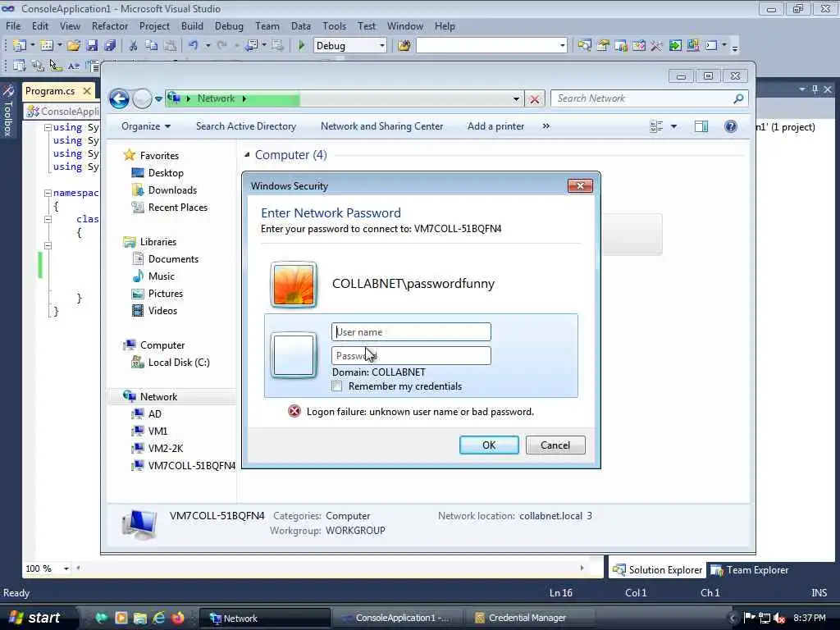Switch to the Solution Explorer tab
840x630 pixels.
tap(657, 570)
